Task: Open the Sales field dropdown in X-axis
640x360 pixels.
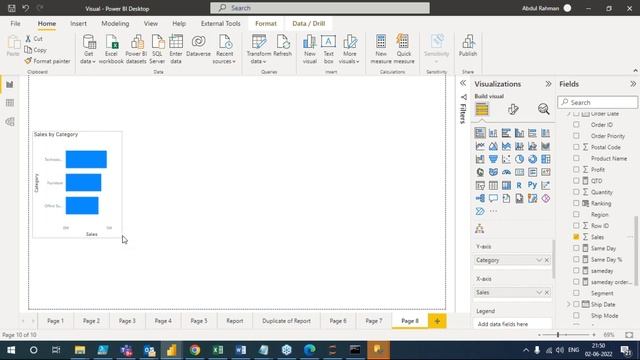Action: tap(539, 293)
